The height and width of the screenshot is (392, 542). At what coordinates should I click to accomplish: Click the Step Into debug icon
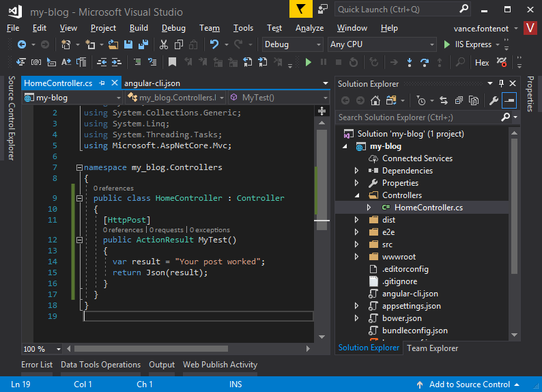coord(410,62)
